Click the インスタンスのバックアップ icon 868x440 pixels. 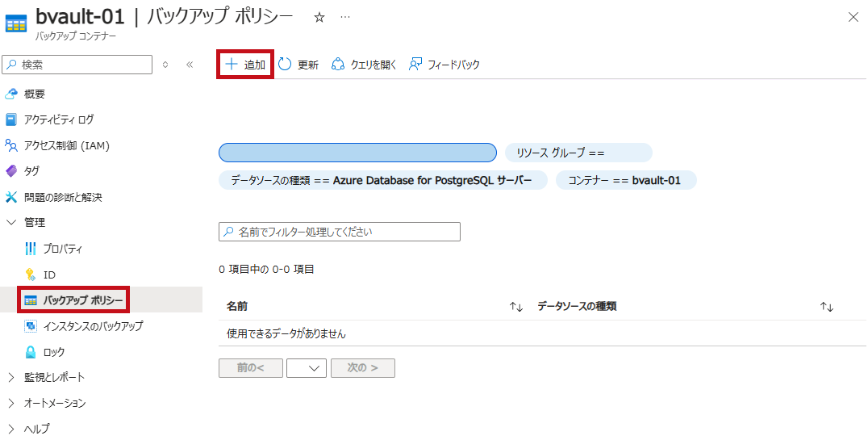pos(31,326)
